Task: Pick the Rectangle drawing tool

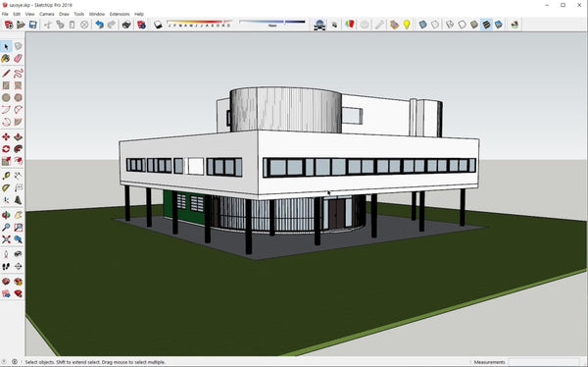Action: 6,85
